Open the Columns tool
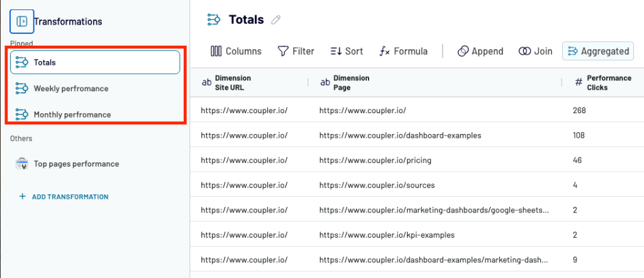 (x=236, y=52)
